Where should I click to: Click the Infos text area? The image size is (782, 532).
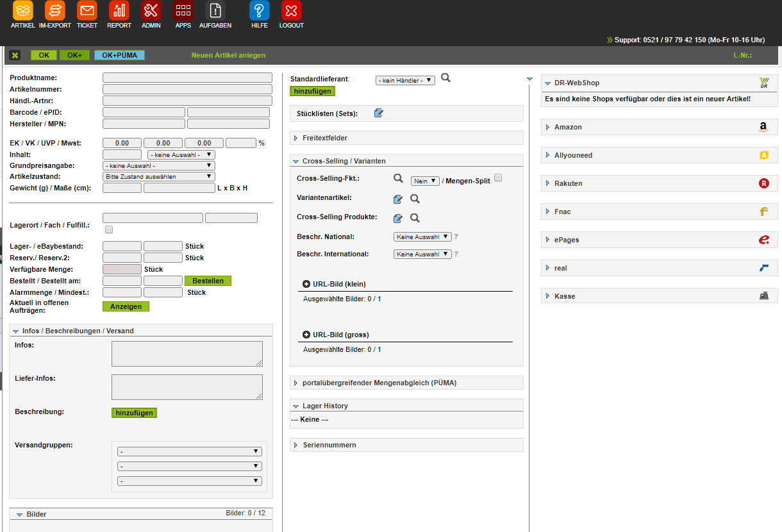pos(187,354)
